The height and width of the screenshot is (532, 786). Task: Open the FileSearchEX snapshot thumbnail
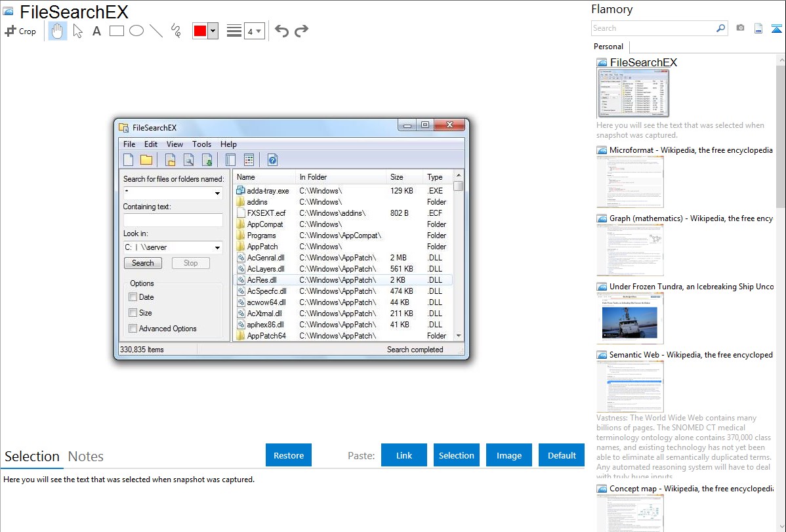pyautogui.click(x=632, y=93)
